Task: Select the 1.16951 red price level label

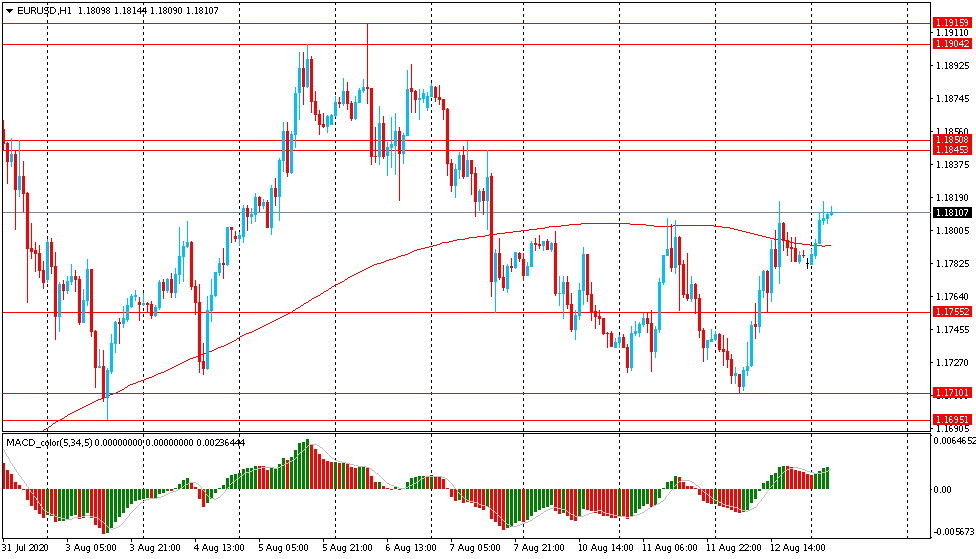Action: tap(952, 420)
